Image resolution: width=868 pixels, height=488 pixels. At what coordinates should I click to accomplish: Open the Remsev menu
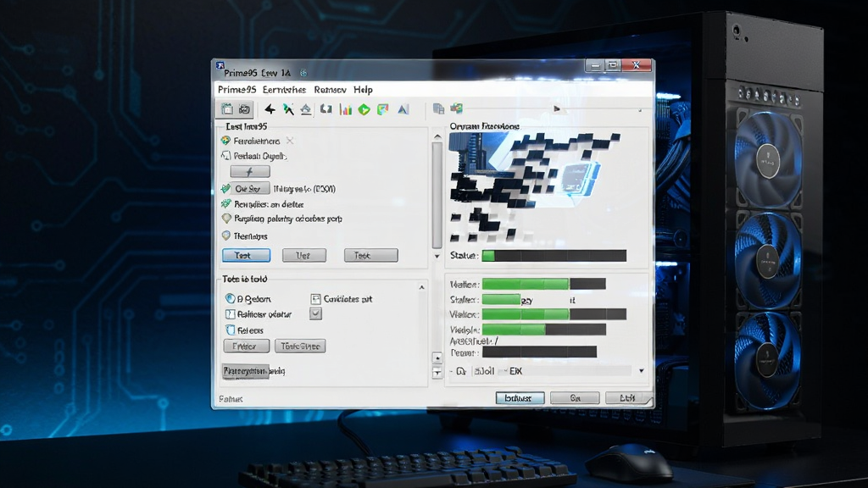330,90
